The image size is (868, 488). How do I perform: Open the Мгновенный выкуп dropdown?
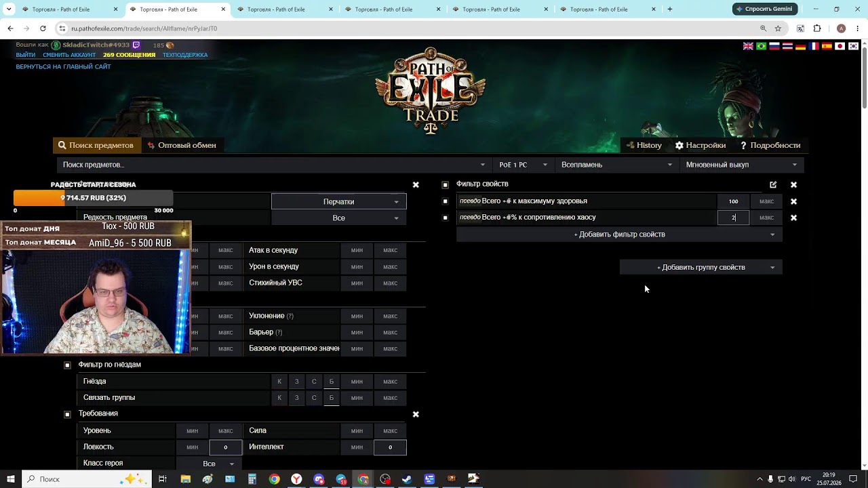pos(742,165)
